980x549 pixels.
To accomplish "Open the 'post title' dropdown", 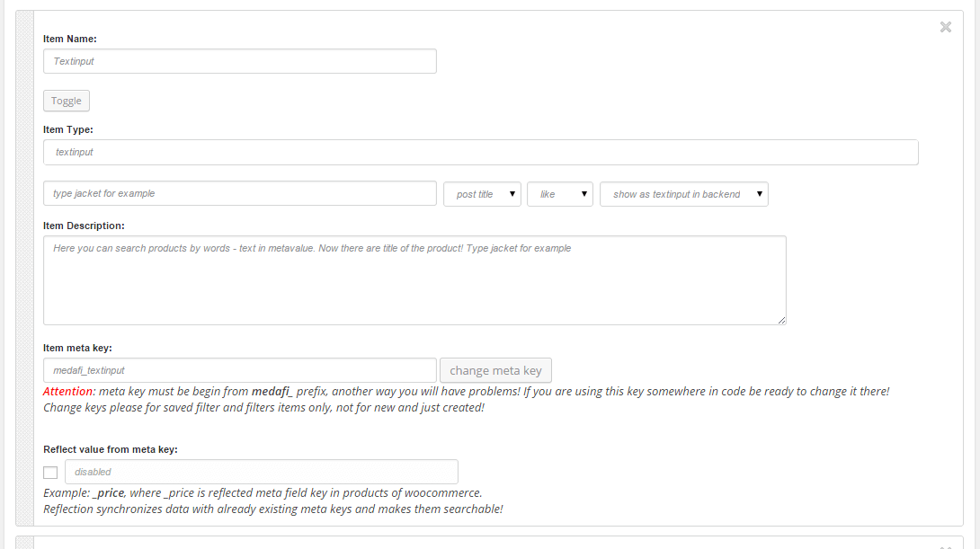I will tap(482, 194).
